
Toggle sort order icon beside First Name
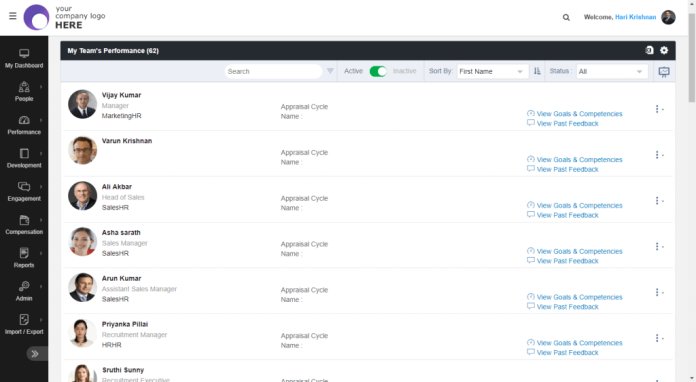pyautogui.click(x=537, y=71)
